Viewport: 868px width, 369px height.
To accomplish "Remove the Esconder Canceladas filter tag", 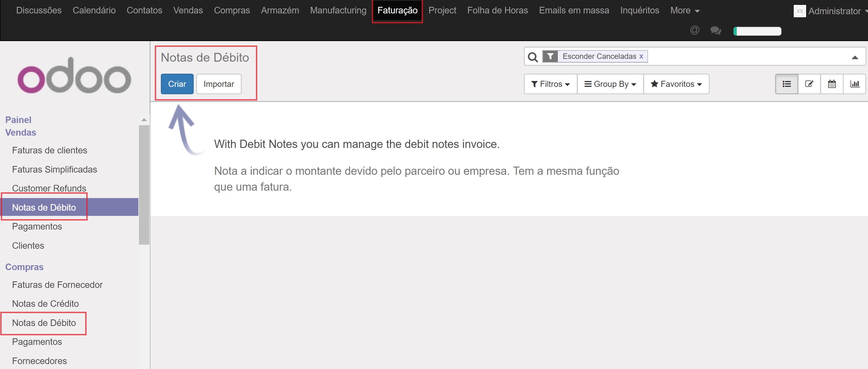I will click(641, 56).
